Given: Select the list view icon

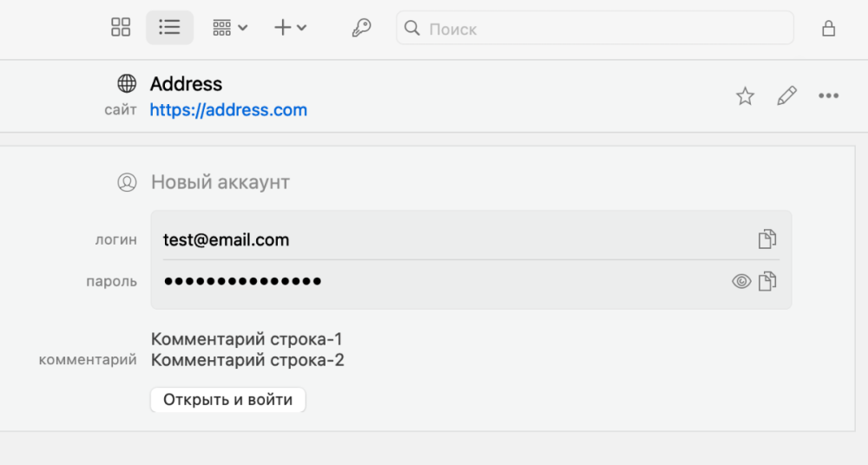Looking at the screenshot, I should [x=169, y=27].
